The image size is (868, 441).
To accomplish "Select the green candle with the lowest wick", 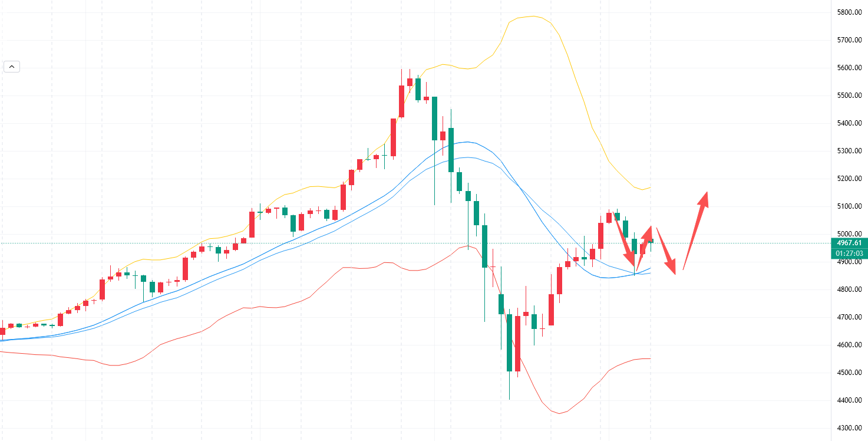I will click(510, 342).
